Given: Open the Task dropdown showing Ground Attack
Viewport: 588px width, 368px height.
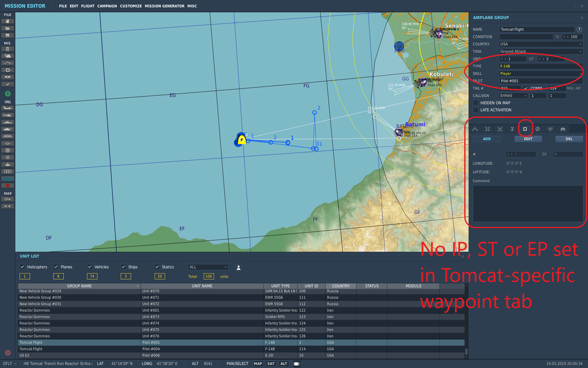Looking at the screenshot, I should pos(541,51).
